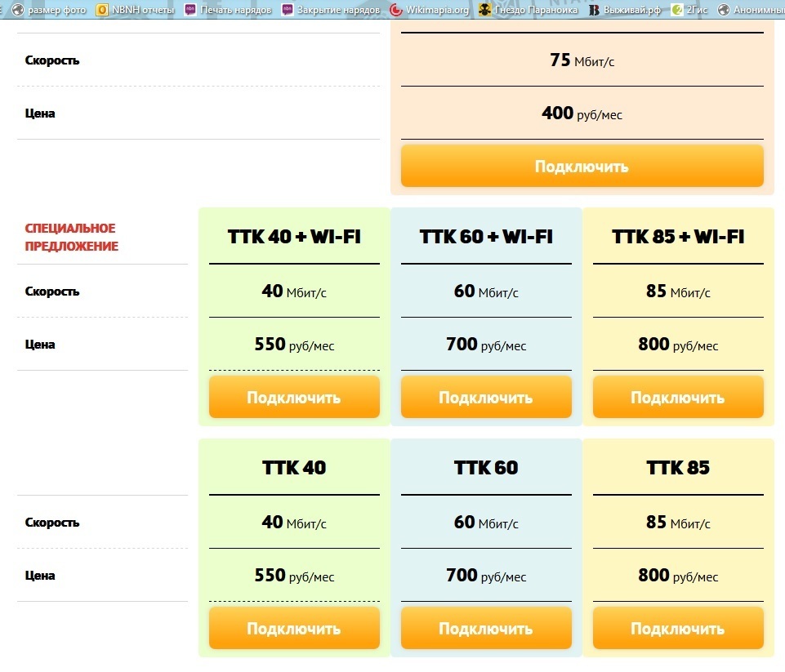
Task: Click the NBNH отчеты bookmark icon
Action: pos(102,10)
